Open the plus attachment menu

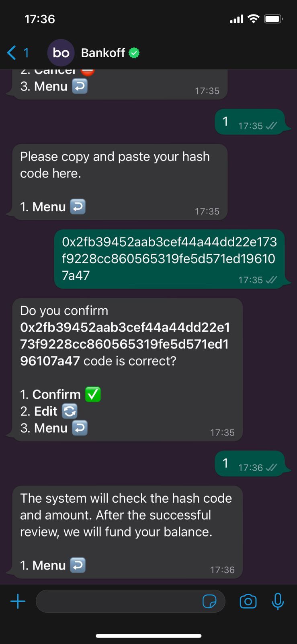(x=18, y=602)
